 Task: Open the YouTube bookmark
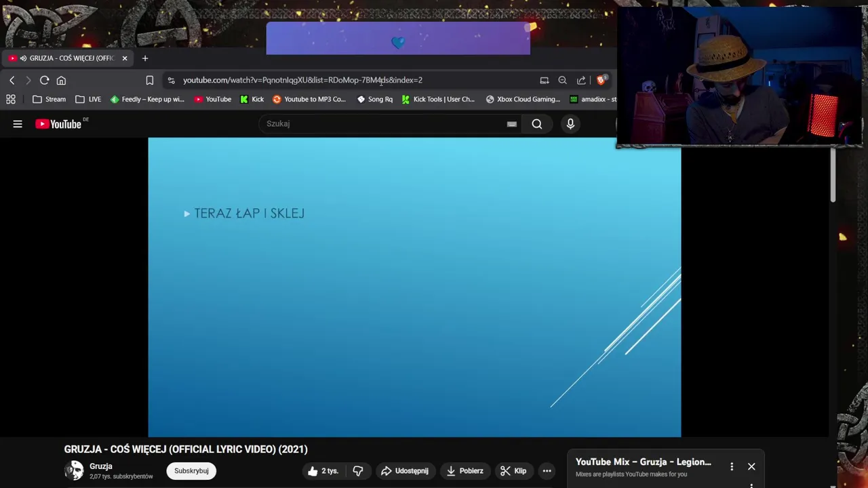pos(213,99)
